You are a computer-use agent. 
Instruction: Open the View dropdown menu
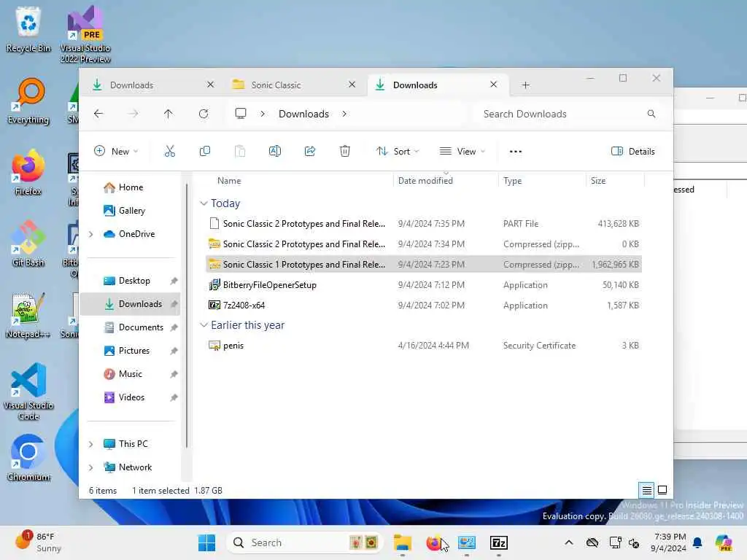tap(462, 152)
